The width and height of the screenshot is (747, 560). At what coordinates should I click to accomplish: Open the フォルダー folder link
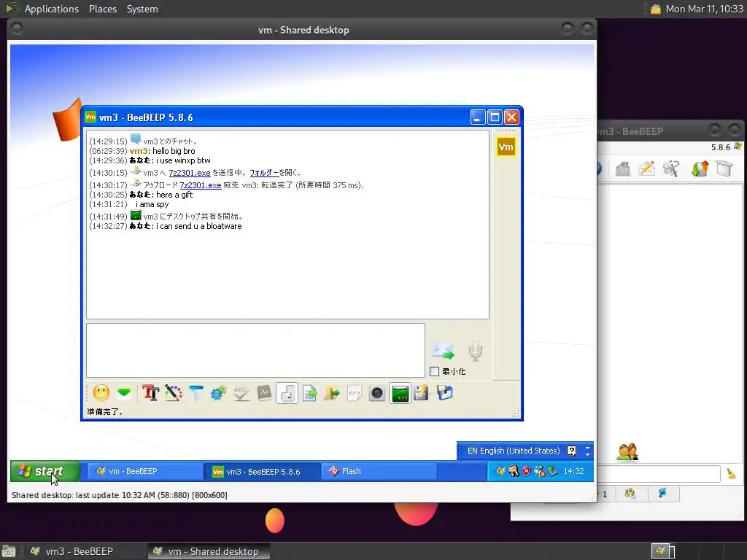[x=264, y=173]
